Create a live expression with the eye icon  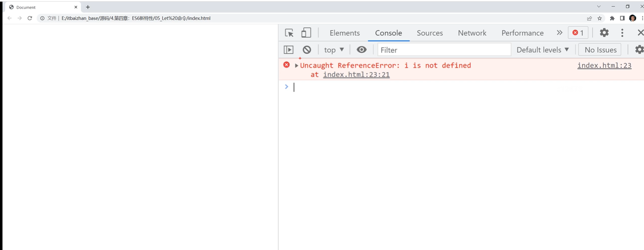coord(362,50)
